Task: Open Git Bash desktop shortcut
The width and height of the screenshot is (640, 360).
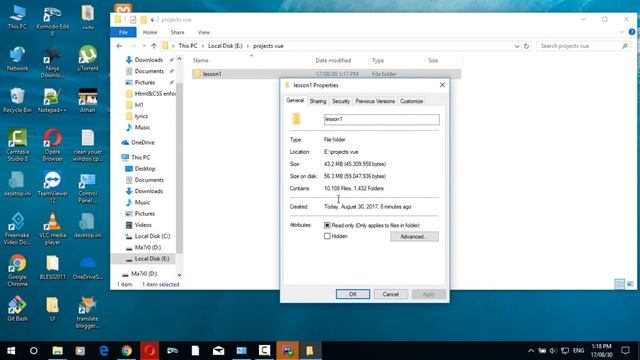Action: [x=17, y=309]
